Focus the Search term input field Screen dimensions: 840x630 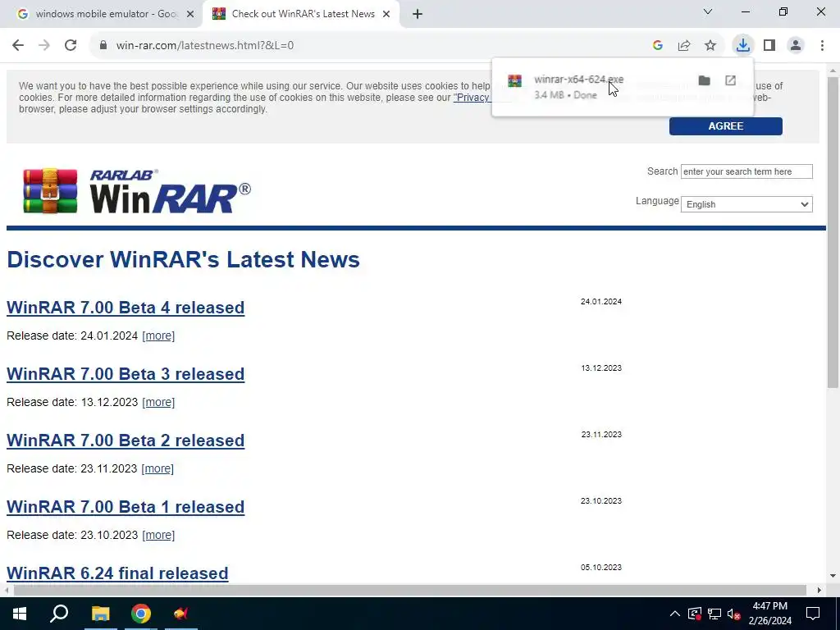[746, 171]
